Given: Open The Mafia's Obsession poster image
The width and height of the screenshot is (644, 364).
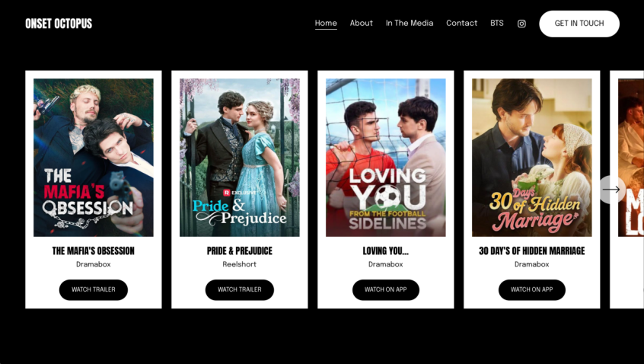Looking at the screenshot, I should [93, 157].
